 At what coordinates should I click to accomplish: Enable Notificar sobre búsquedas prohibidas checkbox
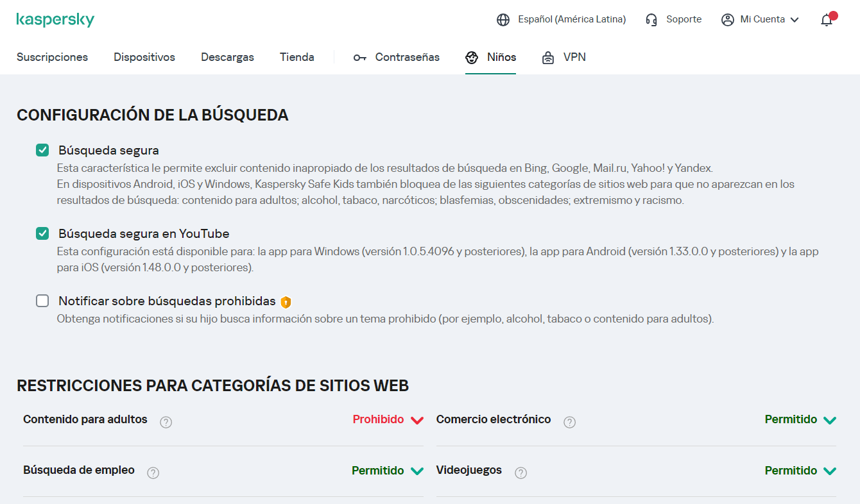point(42,301)
